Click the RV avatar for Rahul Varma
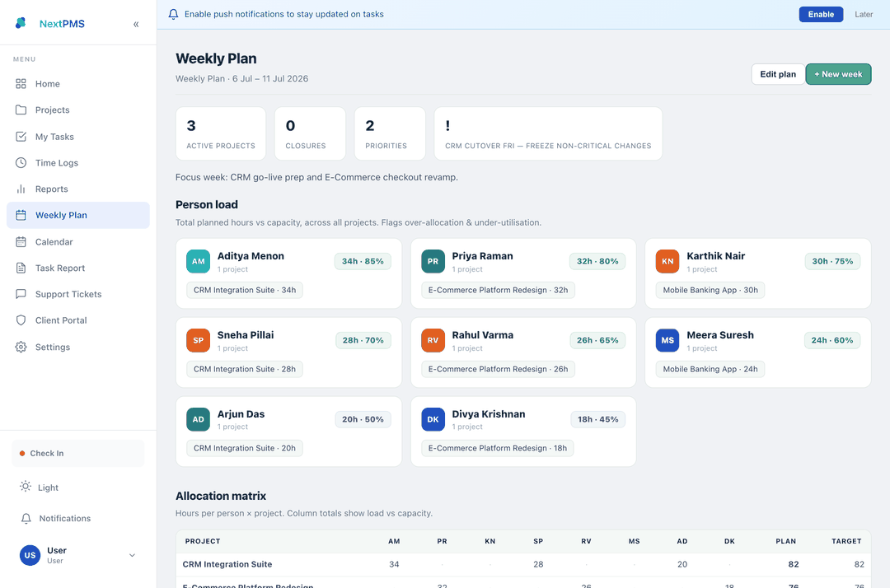 coord(433,340)
